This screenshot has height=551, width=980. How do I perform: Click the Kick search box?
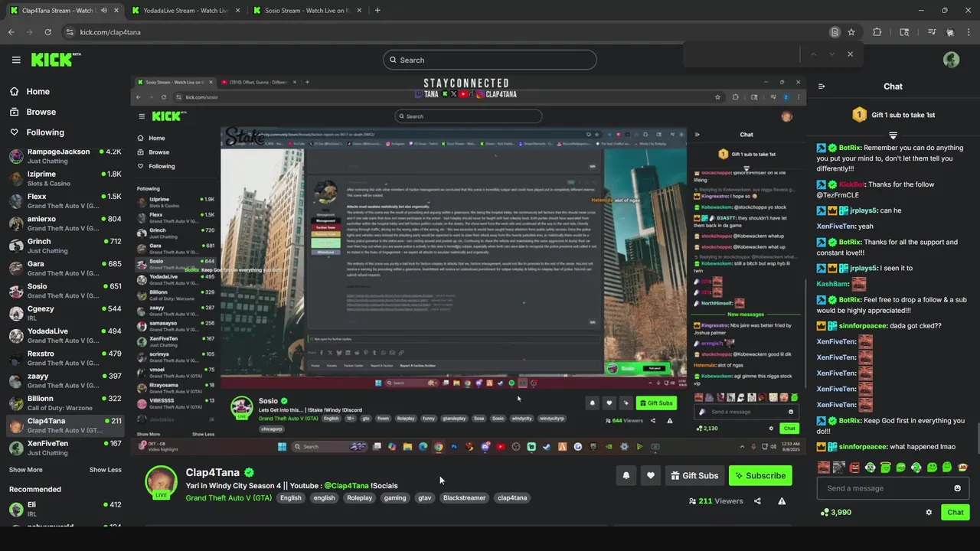pyautogui.click(x=490, y=60)
